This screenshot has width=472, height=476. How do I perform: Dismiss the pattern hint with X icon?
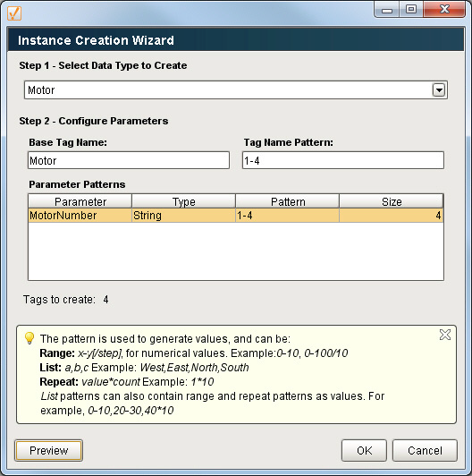pos(445,335)
